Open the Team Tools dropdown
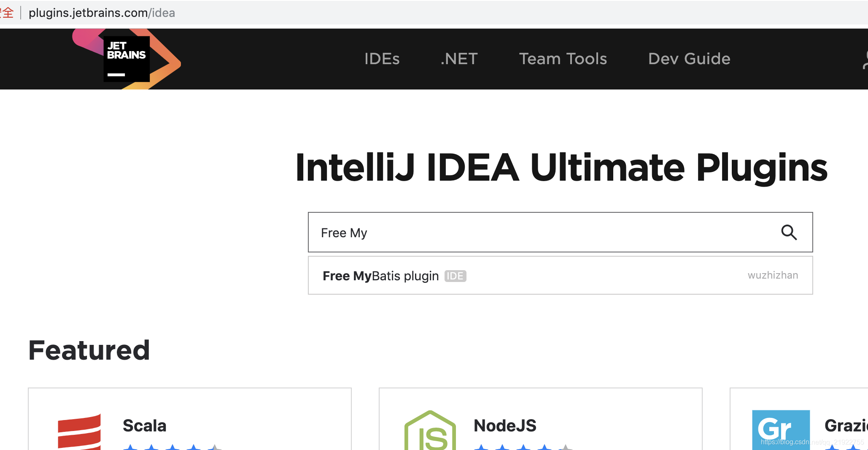The width and height of the screenshot is (868, 450). click(563, 59)
